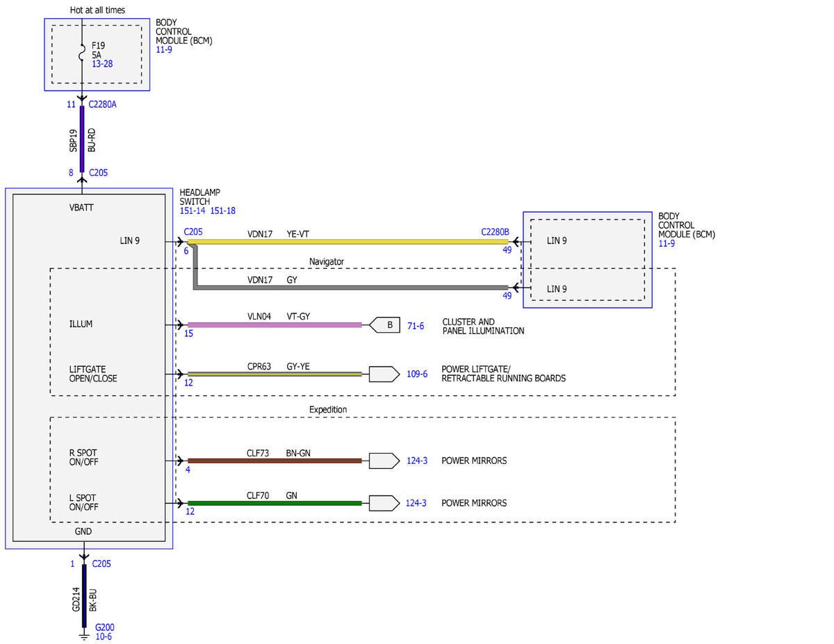Click the 11-9 link under right BCM

[667, 244]
